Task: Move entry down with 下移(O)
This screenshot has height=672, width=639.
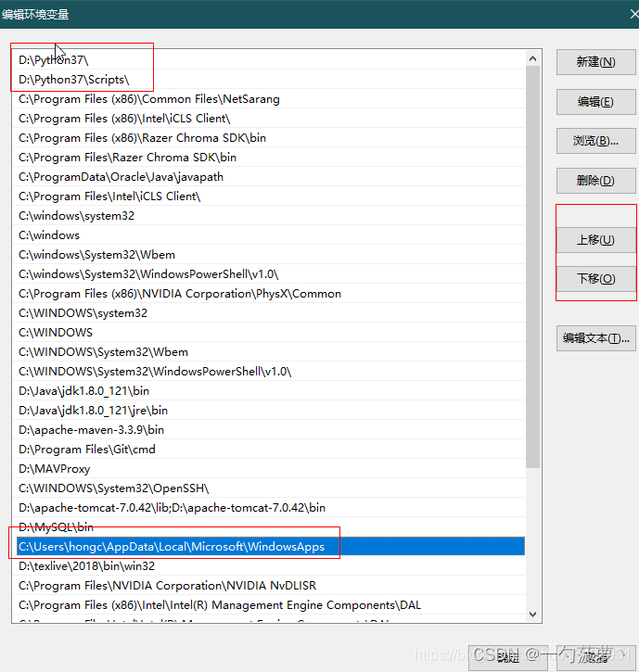Action: click(x=595, y=279)
